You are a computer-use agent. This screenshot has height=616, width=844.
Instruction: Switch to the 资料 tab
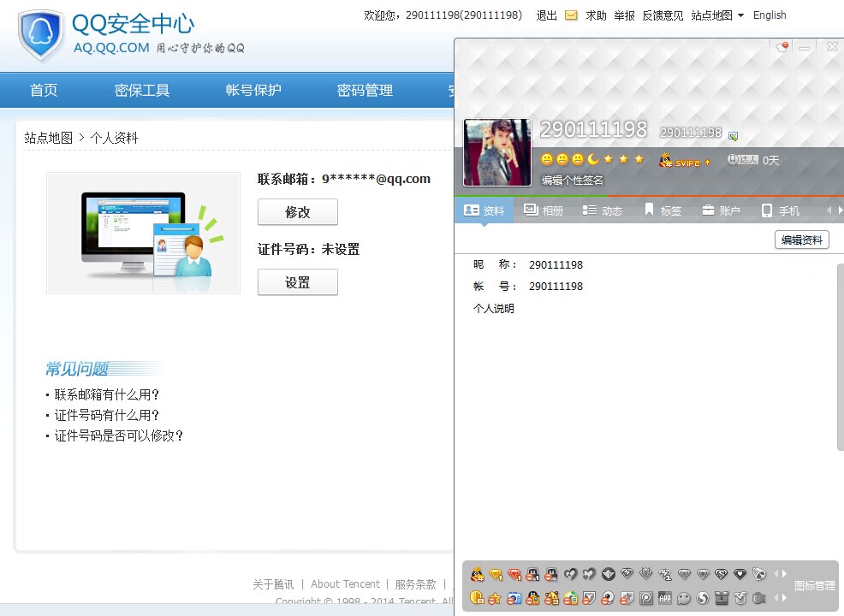pyautogui.click(x=484, y=210)
